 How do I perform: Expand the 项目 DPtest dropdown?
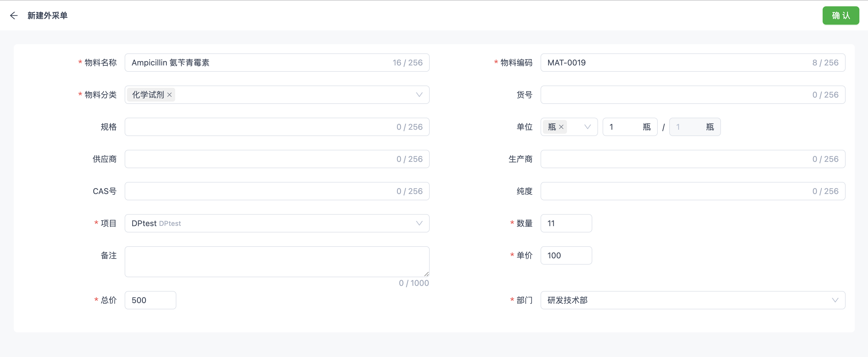(x=419, y=223)
